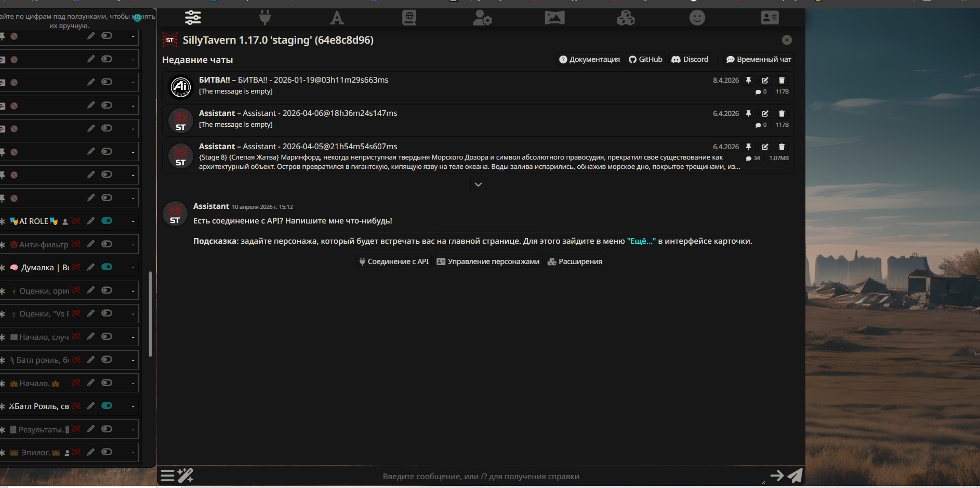Open the background image selector icon
The image size is (980, 488).
click(554, 18)
